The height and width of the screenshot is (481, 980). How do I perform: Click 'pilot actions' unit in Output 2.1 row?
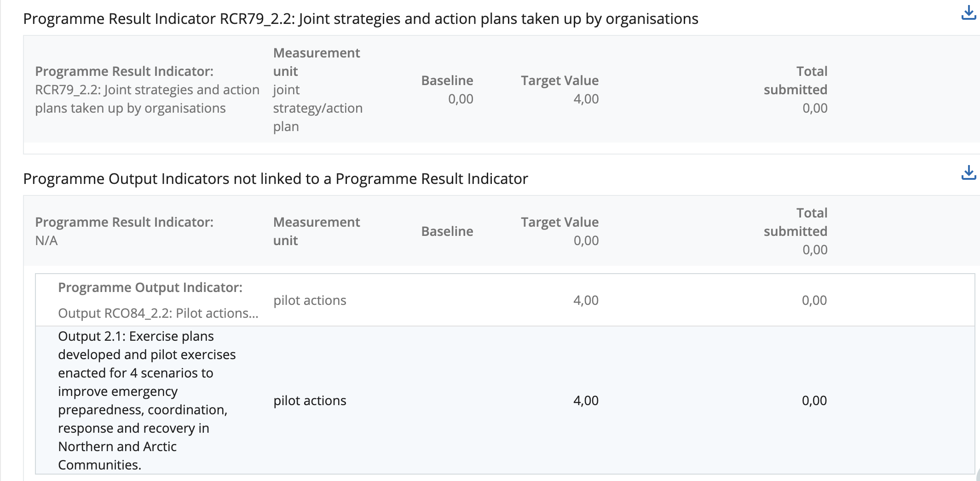click(x=310, y=401)
